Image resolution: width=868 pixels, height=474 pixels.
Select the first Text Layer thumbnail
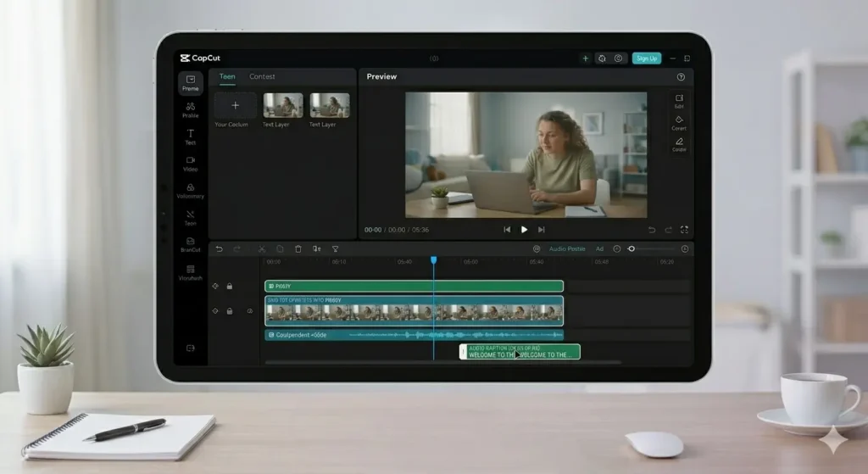click(x=283, y=105)
